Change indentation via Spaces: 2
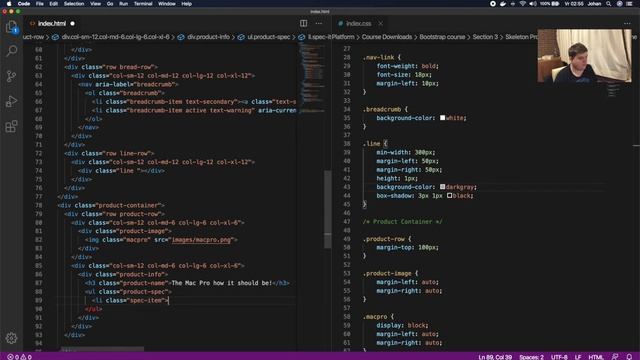The height and width of the screenshot is (360, 640). [531, 357]
